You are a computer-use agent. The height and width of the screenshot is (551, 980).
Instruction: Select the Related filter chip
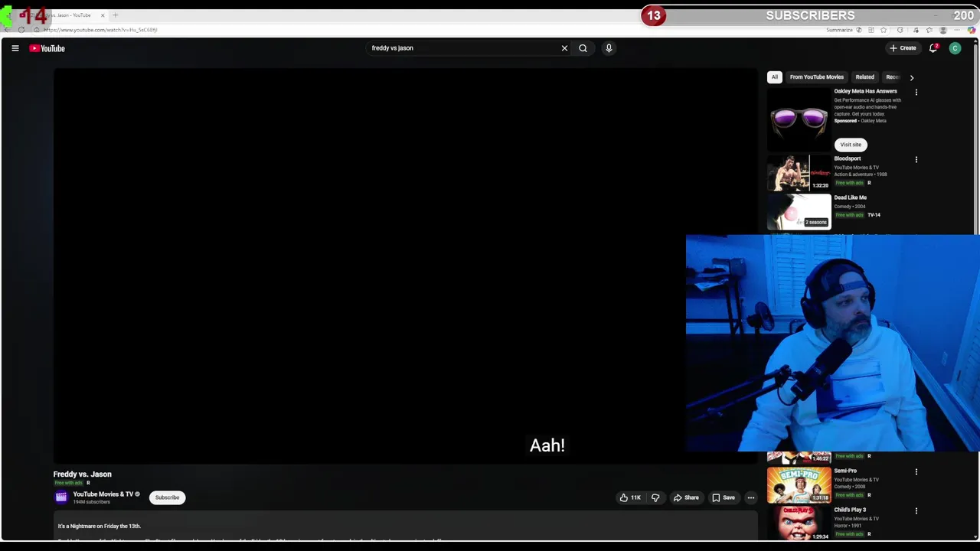pos(864,77)
